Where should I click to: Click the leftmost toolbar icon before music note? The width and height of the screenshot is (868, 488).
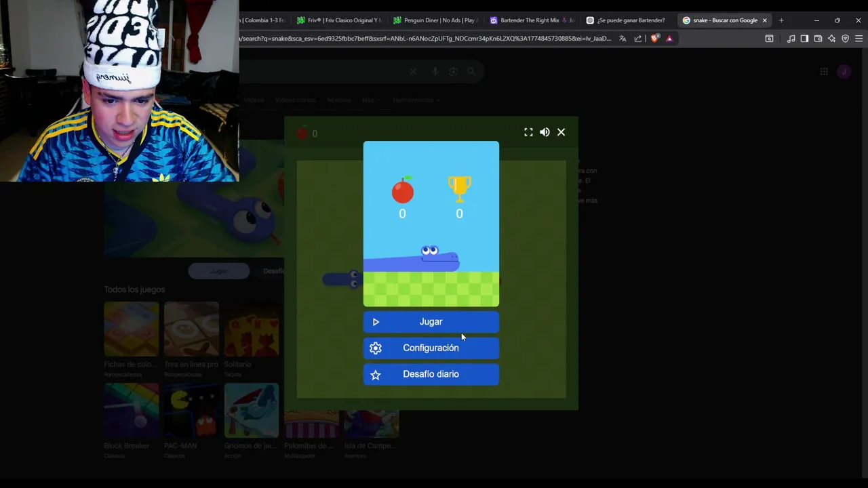tap(769, 39)
